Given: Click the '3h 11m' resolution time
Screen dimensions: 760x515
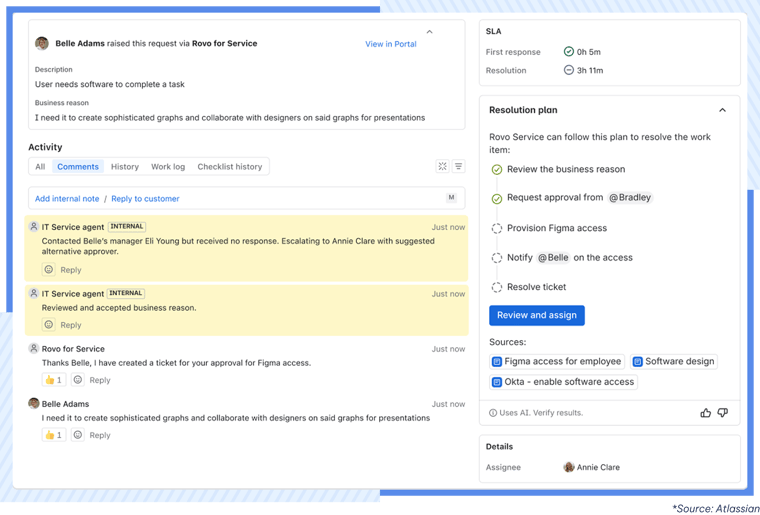Looking at the screenshot, I should pos(590,70).
